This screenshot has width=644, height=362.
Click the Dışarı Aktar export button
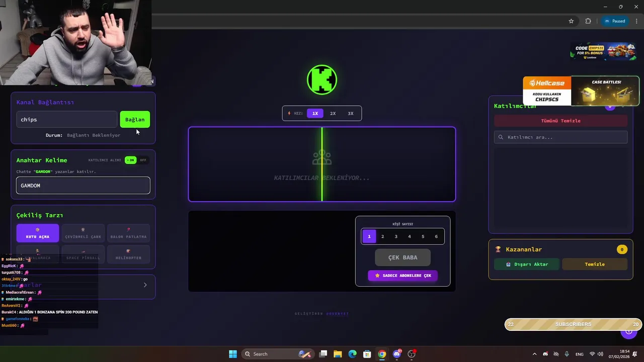click(x=527, y=264)
